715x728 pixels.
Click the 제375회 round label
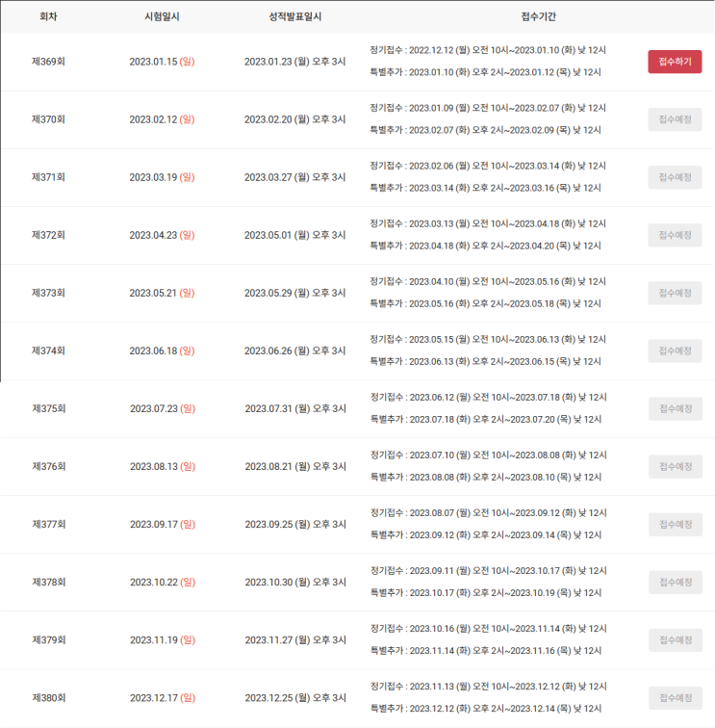click(48, 408)
